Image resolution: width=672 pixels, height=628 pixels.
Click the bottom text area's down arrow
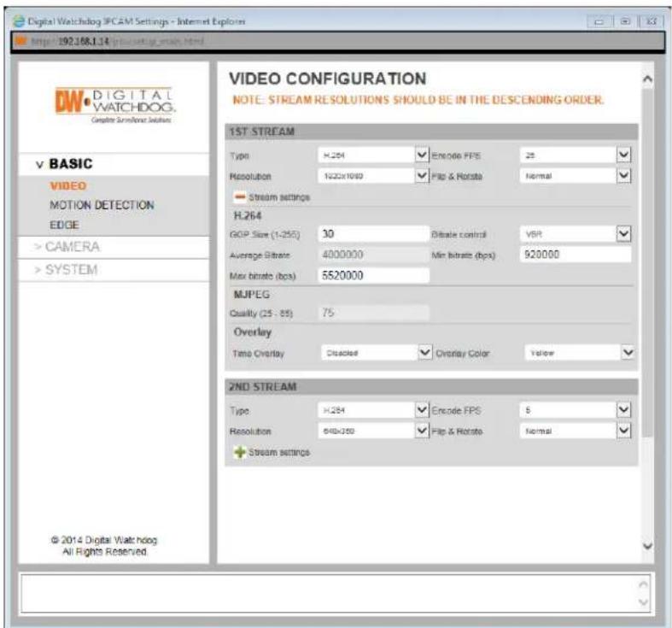pos(643,602)
